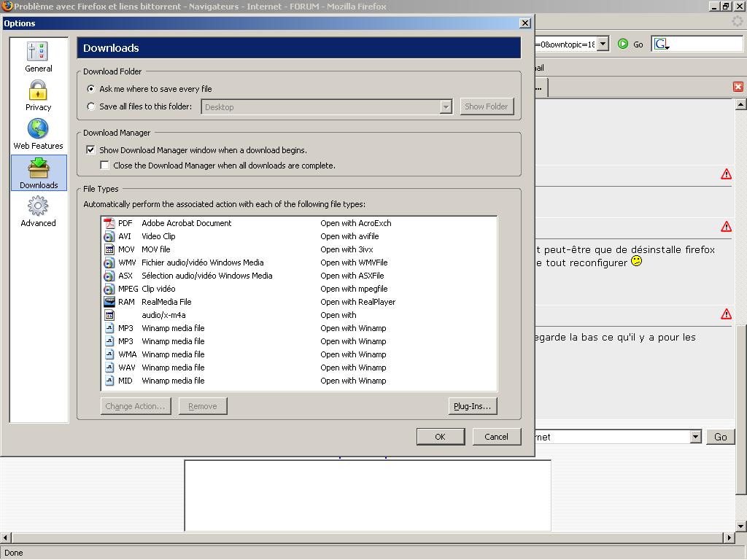Expand the Desktop folder dropdown
747x560 pixels.
pos(446,107)
